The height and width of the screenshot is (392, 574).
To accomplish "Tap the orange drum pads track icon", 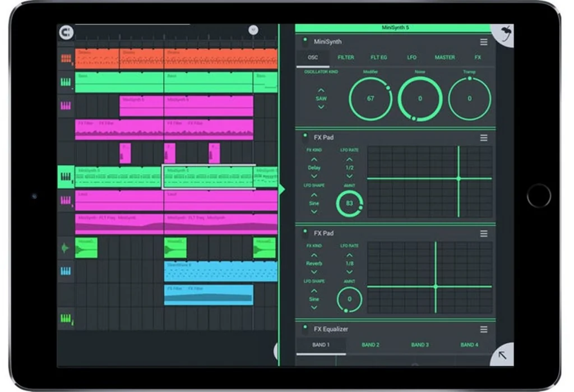I will coord(66,59).
